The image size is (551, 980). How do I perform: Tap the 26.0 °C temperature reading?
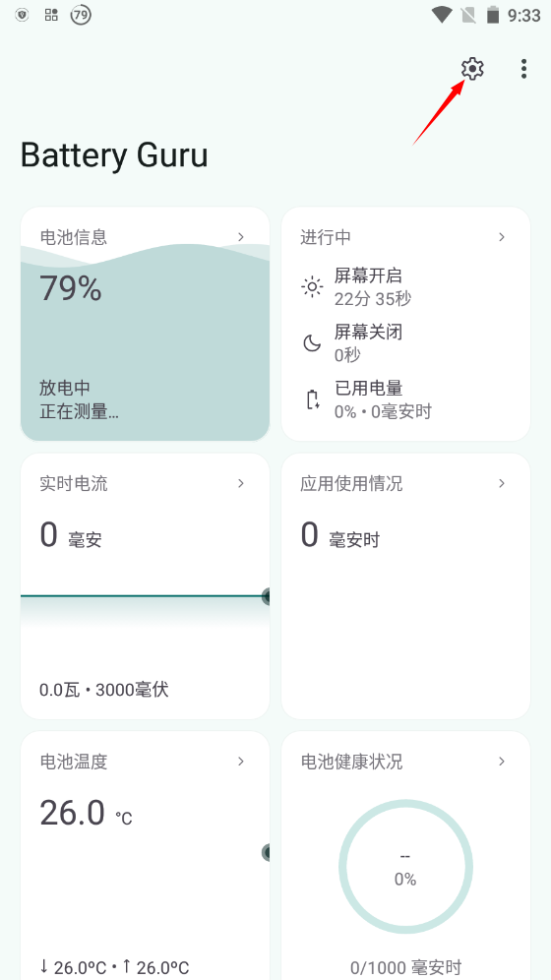click(x=87, y=813)
